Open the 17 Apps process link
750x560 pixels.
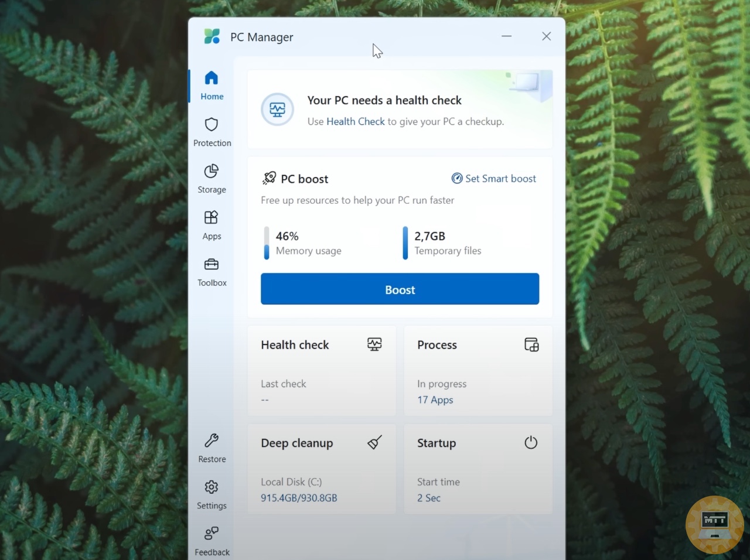tap(435, 399)
